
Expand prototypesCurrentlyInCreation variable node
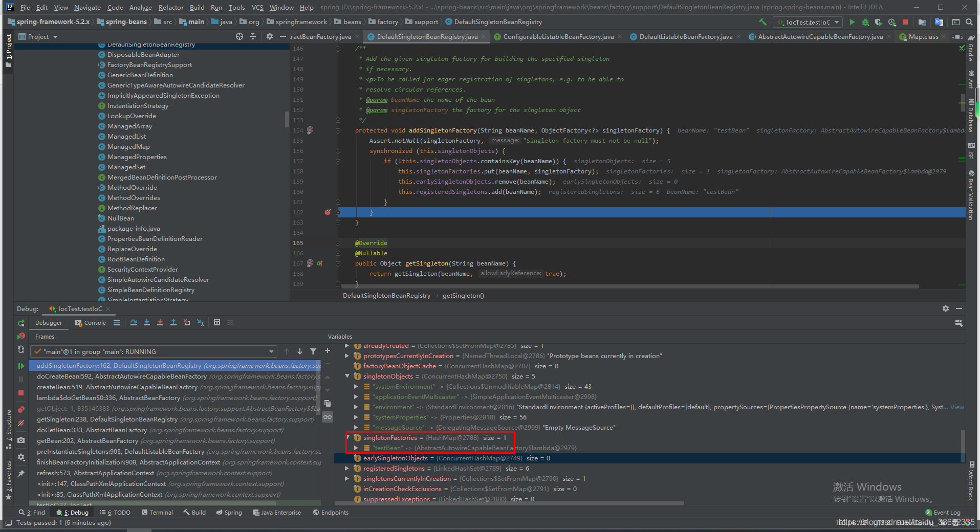tap(347, 356)
